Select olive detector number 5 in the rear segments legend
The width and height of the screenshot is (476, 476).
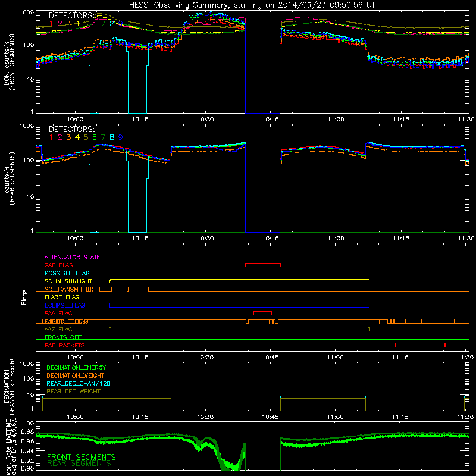tap(86, 137)
